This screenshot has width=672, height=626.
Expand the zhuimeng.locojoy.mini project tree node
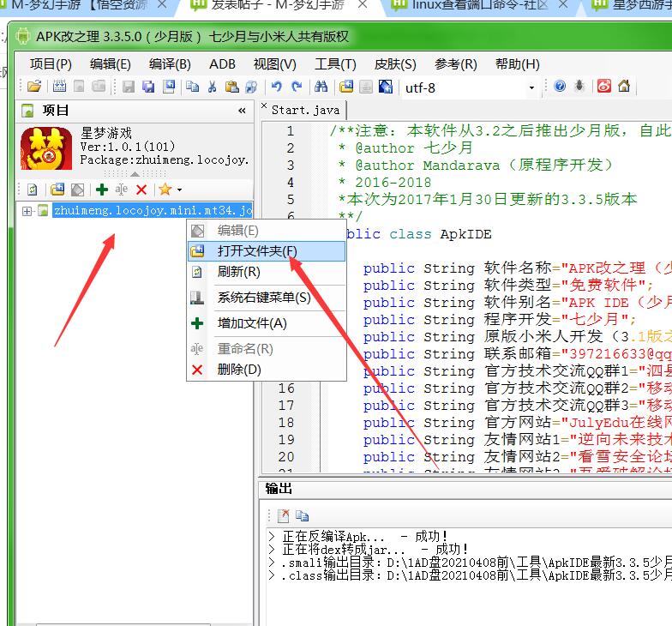27,211
